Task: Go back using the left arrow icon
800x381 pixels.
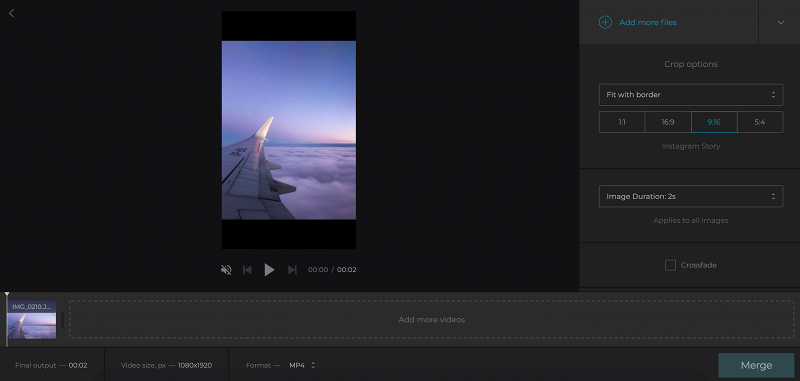Action: [x=12, y=13]
